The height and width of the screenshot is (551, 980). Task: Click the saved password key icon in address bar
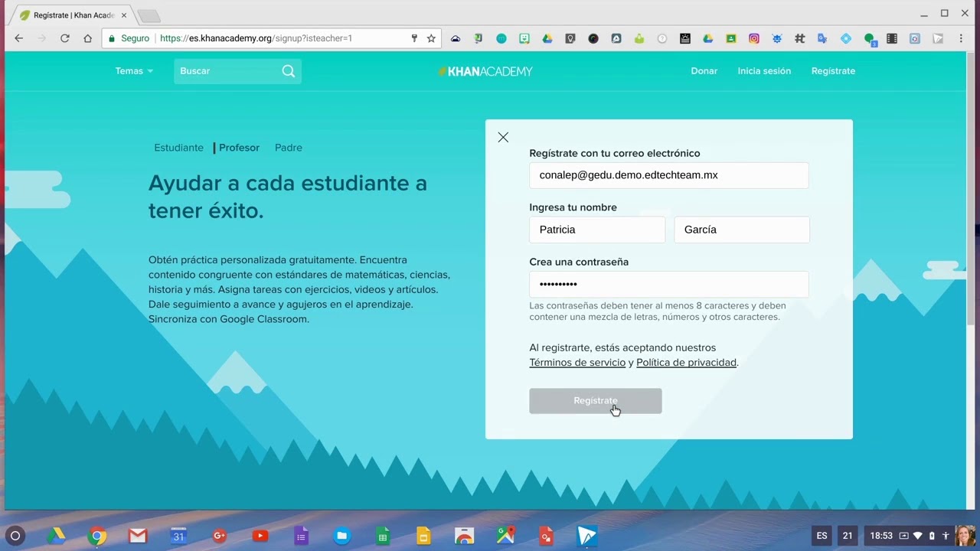414,38
